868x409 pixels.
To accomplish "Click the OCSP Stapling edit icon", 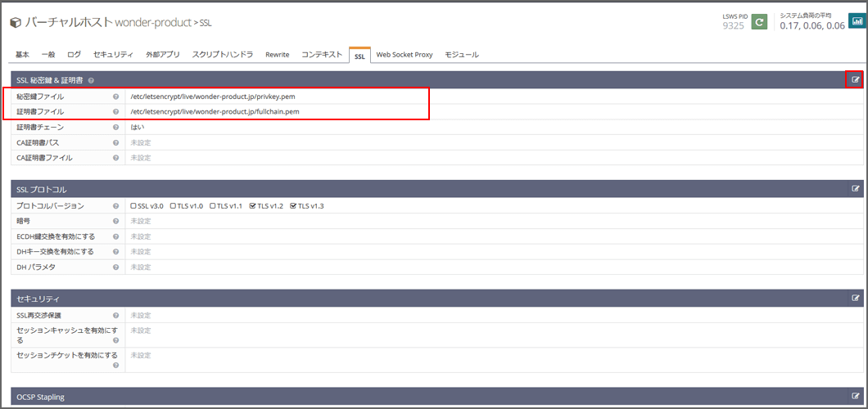I will click(856, 396).
